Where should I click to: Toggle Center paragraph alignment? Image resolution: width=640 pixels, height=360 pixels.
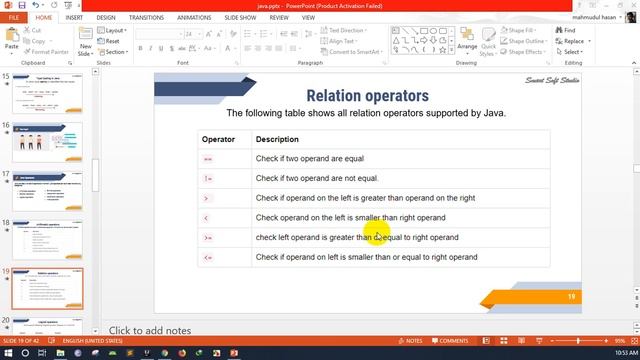[258, 49]
